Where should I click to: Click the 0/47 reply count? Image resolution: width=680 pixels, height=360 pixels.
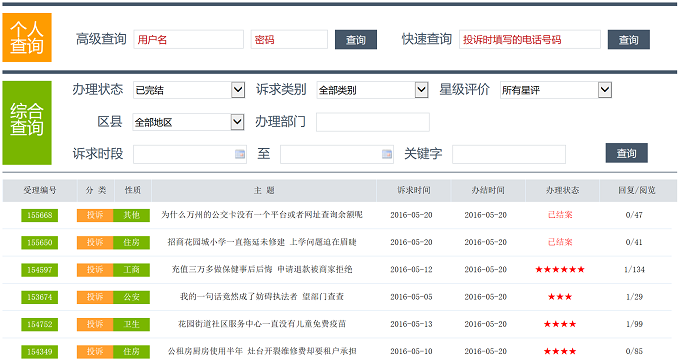tap(634, 215)
